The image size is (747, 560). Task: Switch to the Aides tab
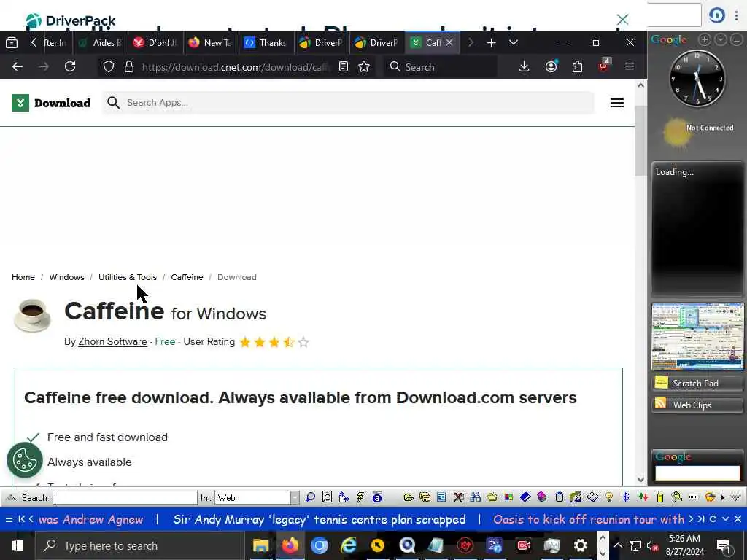click(99, 43)
